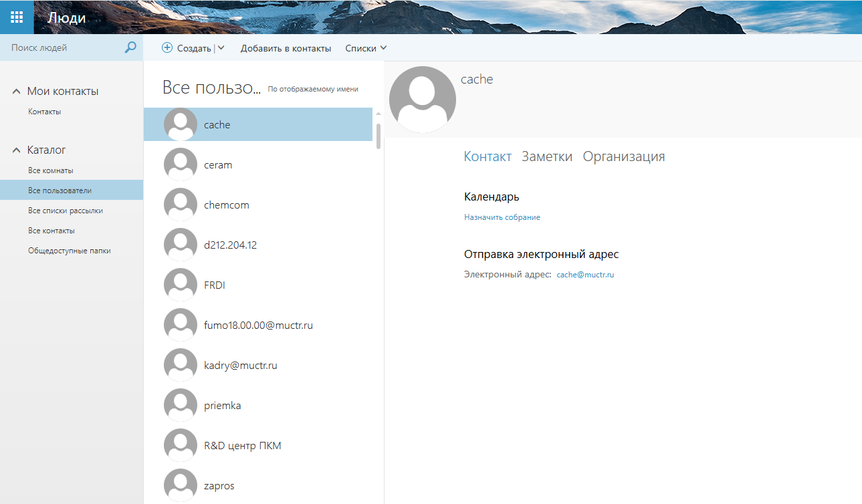Screen dimensions: 862x504
Task: Click kadry@muctr.ru in the list
Action: click(241, 366)
